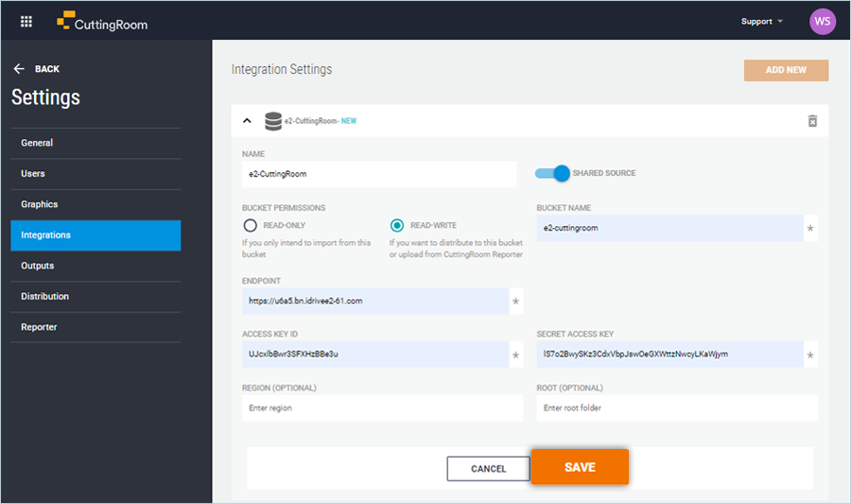Select the Read-Write bucket permission

[397, 225]
